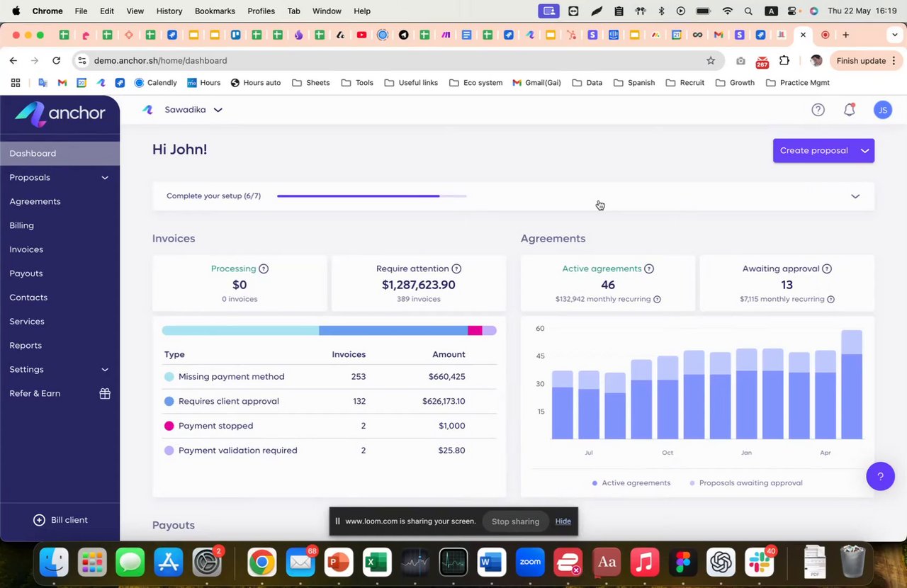Viewport: 907px width, 588px height.
Task: Show info tooltip next to Require attention
Action: (456, 268)
